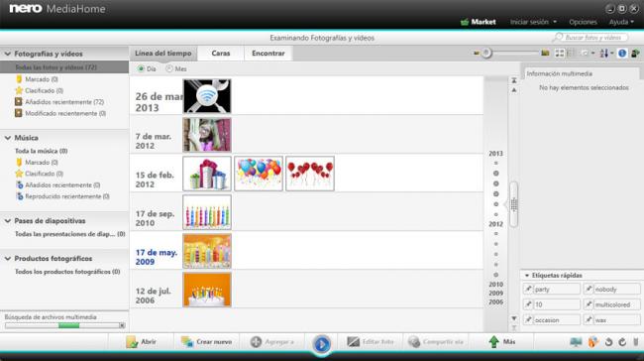Click the thumbnail size zoom slider handle
This screenshot has height=361, width=644.
click(x=486, y=53)
